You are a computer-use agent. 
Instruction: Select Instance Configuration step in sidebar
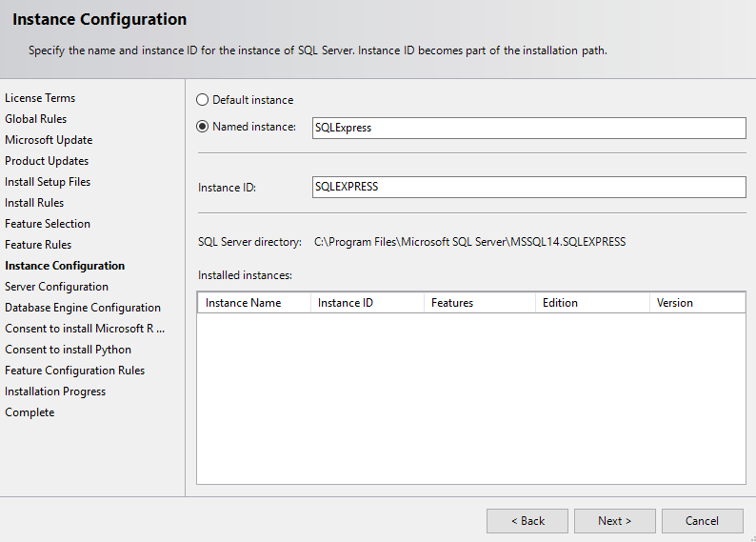(x=65, y=266)
